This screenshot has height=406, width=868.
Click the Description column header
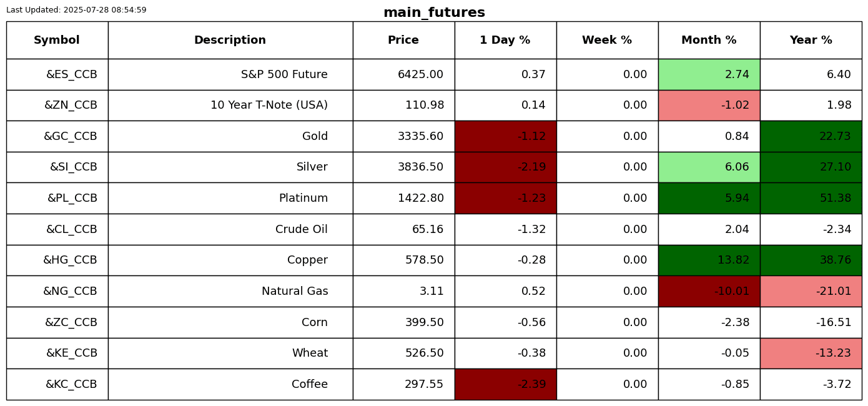tap(230, 41)
